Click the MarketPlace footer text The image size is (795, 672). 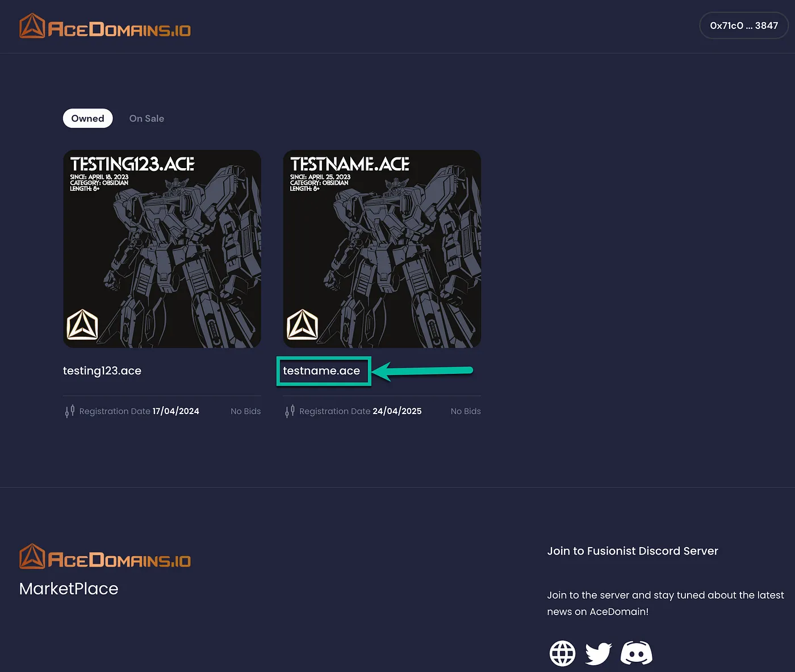click(69, 588)
